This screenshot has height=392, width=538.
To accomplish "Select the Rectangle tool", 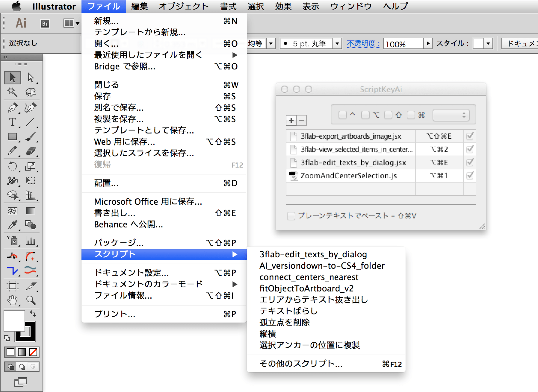I will point(13,137).
